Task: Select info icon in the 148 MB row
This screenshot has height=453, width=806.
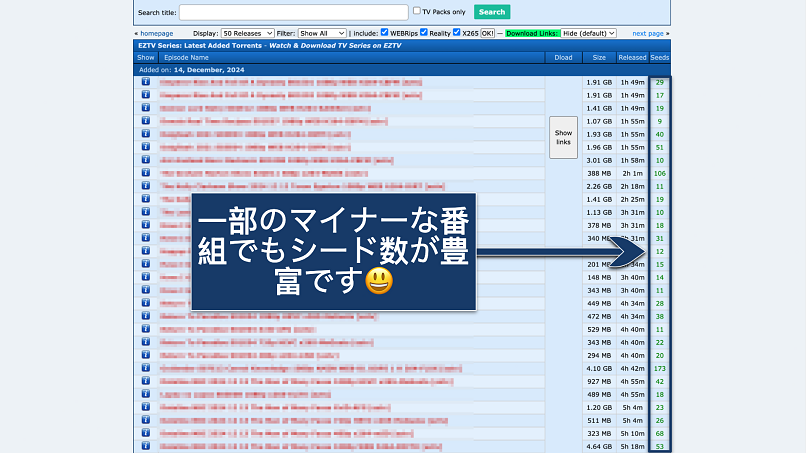Action: coord(145,277)
